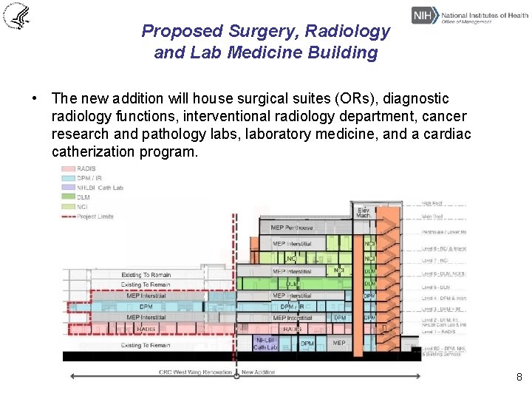Click the title line 'and Lab Medicine Building'

tap(266, 52)
